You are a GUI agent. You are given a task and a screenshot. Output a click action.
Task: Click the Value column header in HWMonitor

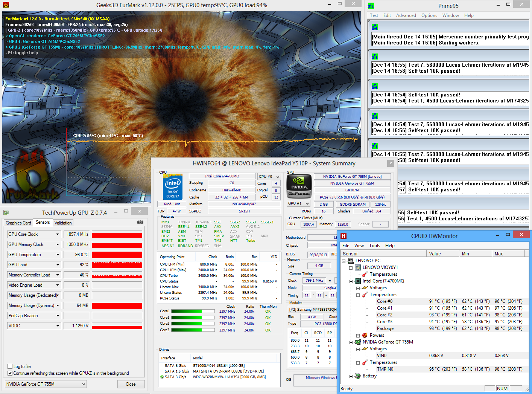(443, 254)
